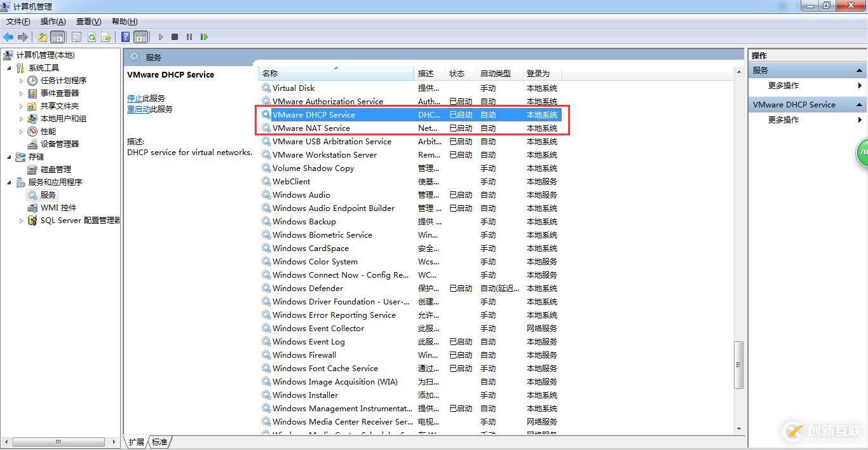Sort by the 启动类型 column header
This screenshot has height=450, width=868.
[x=499, y=73]
